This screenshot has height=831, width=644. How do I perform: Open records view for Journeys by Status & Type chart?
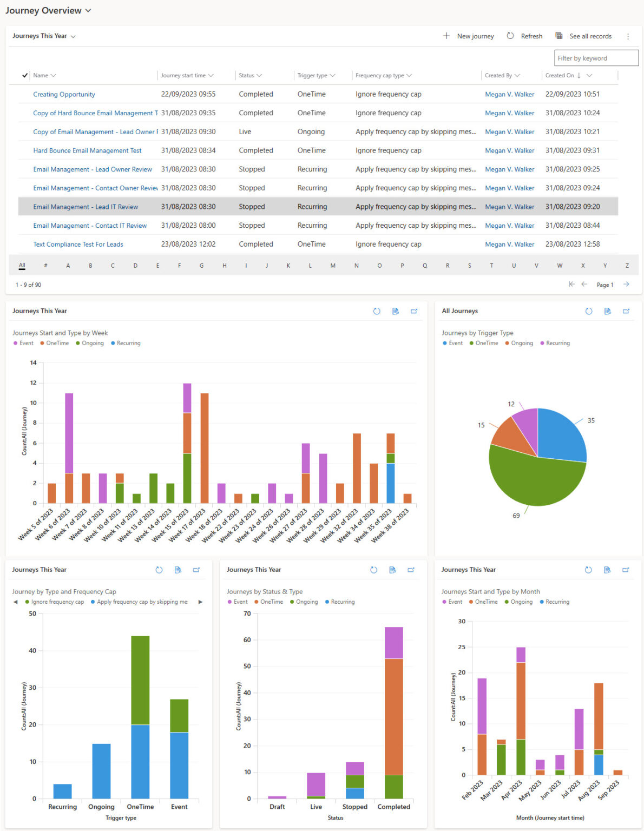393,570
